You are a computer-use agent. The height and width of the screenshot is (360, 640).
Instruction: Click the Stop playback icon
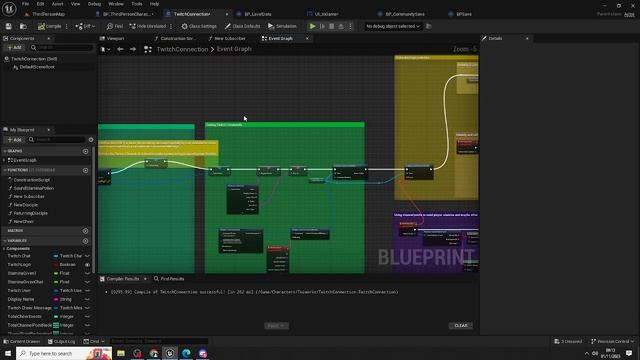(x=332, y=26)
